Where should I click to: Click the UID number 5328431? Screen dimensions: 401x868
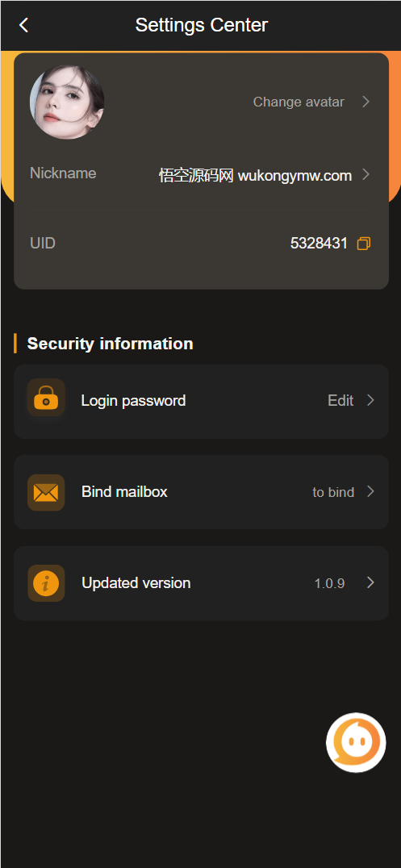coord(319,243)
